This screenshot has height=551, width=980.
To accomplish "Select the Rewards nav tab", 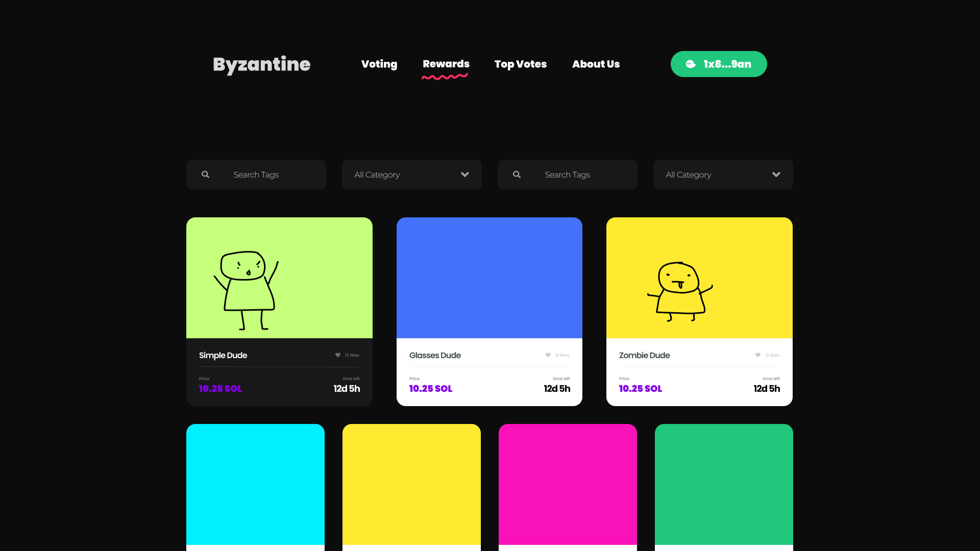I will 446,64.
